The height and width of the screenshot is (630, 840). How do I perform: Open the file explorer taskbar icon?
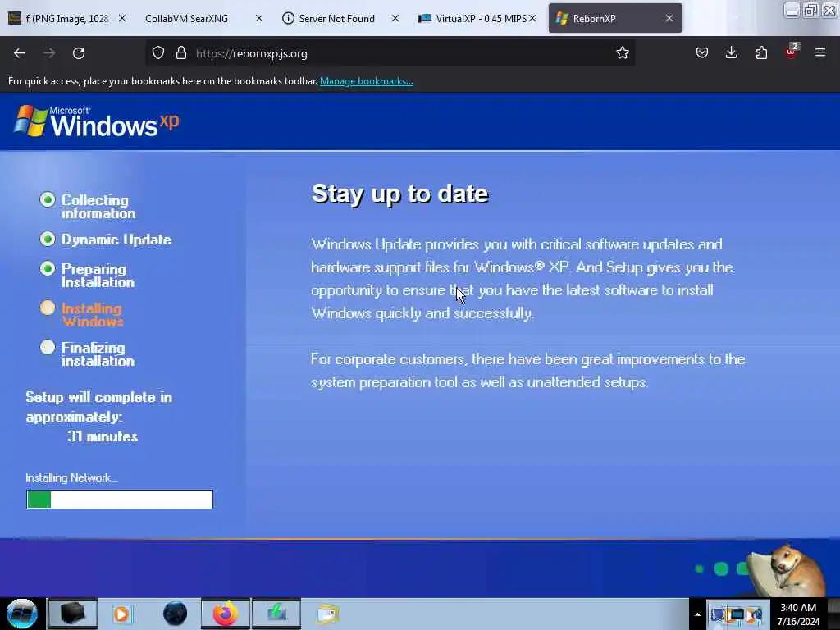tap(327, 614)
